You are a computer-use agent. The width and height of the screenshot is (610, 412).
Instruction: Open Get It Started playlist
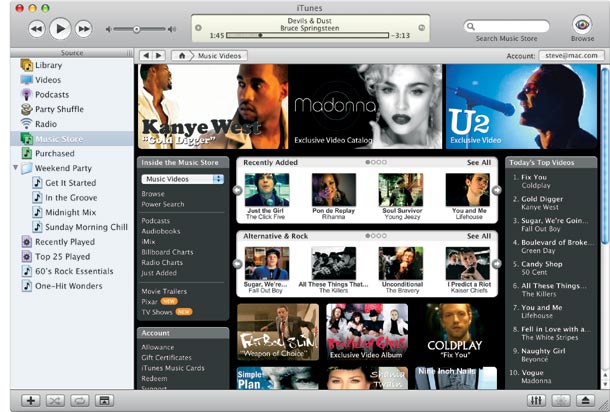coord(72,183)
